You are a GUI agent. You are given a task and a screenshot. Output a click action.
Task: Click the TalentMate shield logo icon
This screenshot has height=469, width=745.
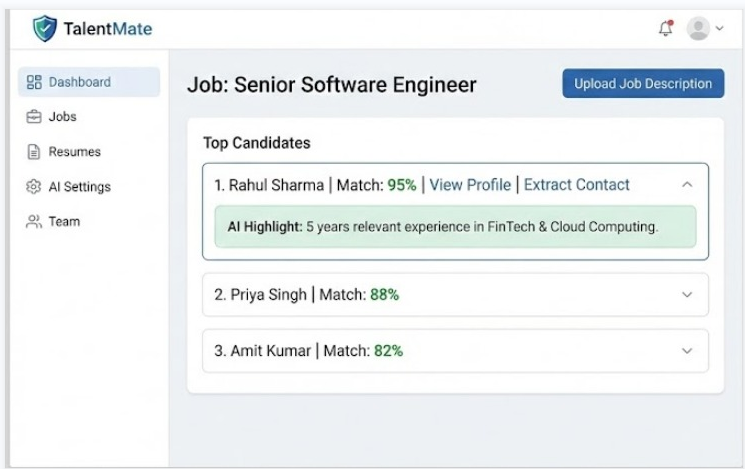pos(45,28)
